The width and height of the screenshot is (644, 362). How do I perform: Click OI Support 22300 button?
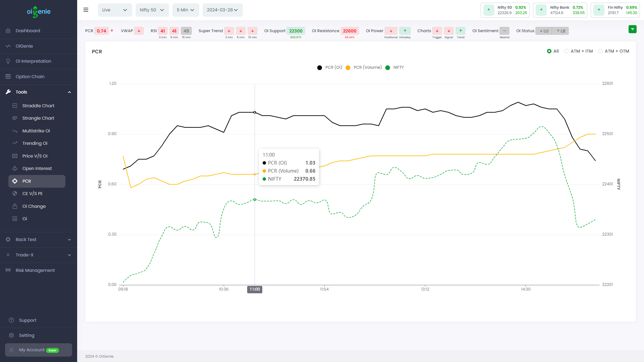tap(296, 31)
